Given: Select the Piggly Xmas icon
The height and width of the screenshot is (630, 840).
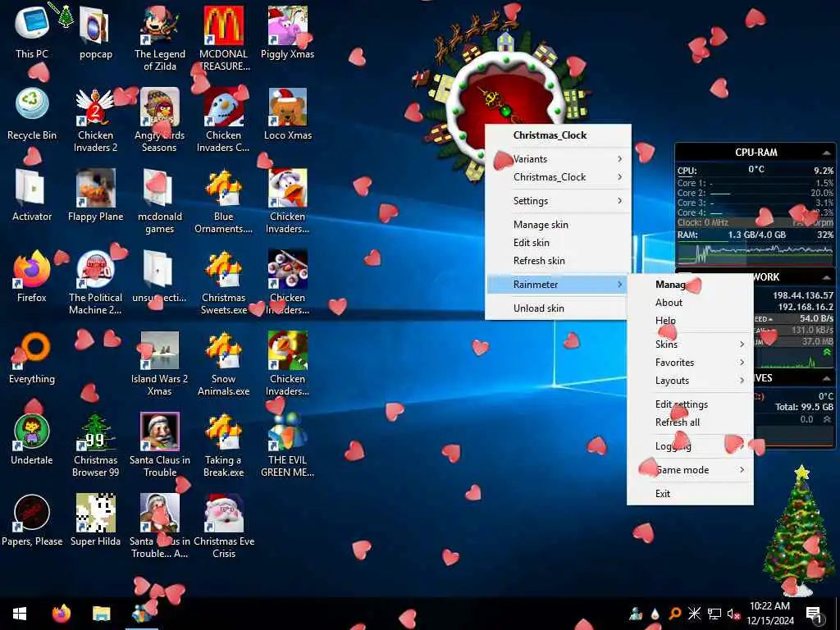Looking at the screenshot, I should click(x=288, y=32).
